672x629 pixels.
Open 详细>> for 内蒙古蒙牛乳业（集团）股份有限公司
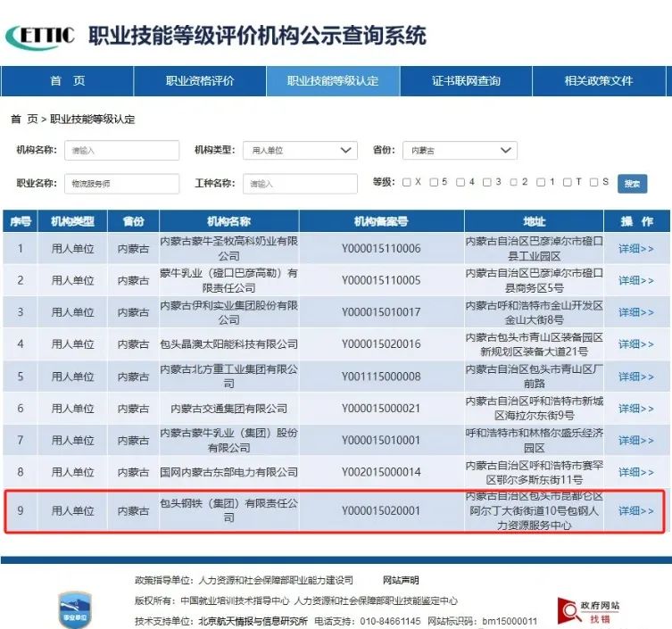point(636,441)
